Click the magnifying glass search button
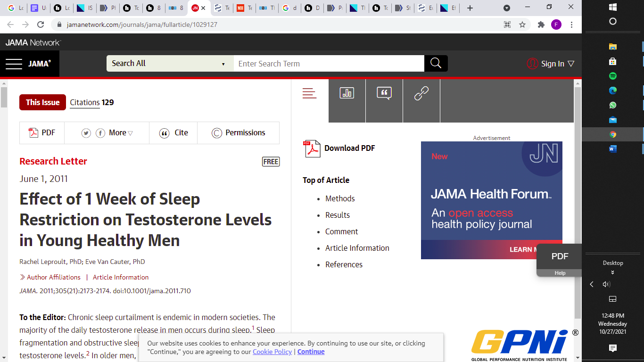644x362 pixels. (436, 64)
